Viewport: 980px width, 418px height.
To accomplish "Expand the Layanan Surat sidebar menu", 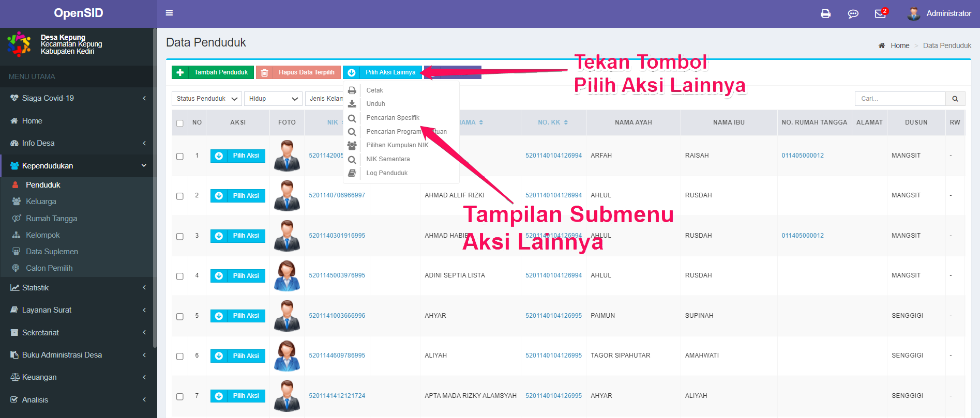I will click(78, 310).
